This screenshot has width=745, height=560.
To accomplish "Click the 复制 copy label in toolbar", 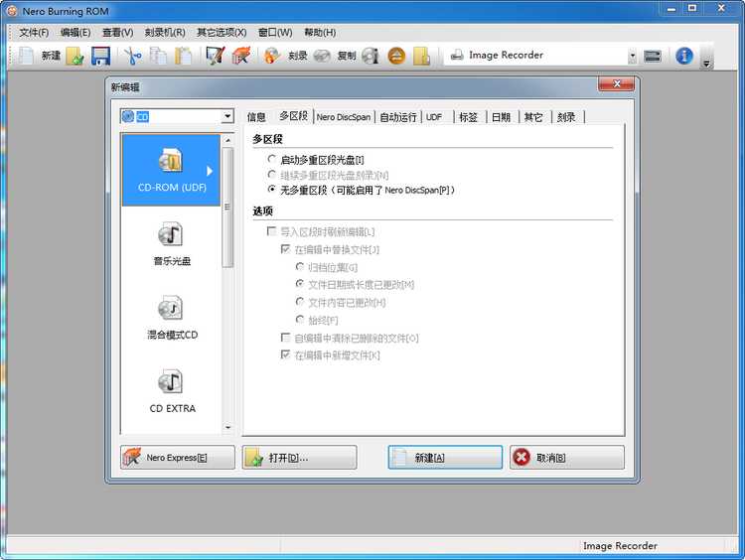I will (x=347, y=56).
